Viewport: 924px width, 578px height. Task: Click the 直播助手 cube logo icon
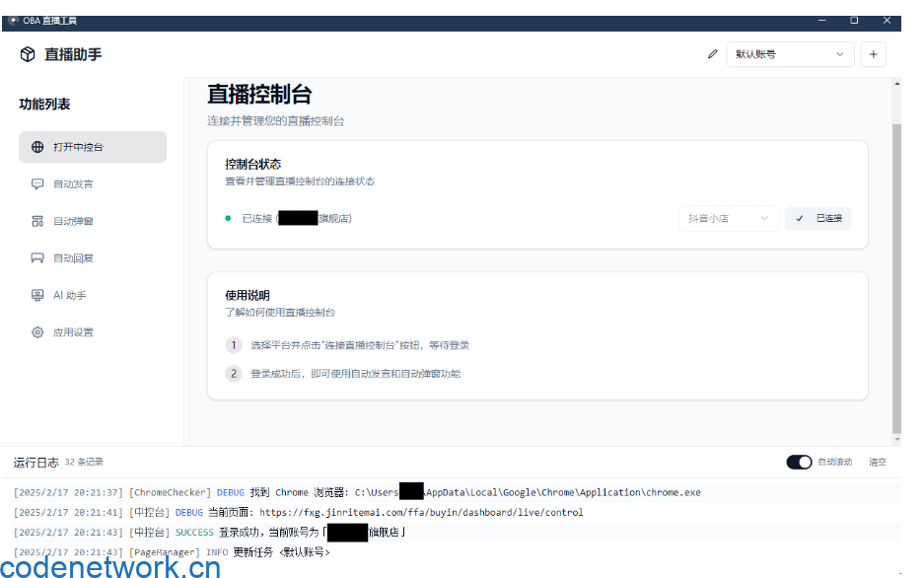[28, 54]
